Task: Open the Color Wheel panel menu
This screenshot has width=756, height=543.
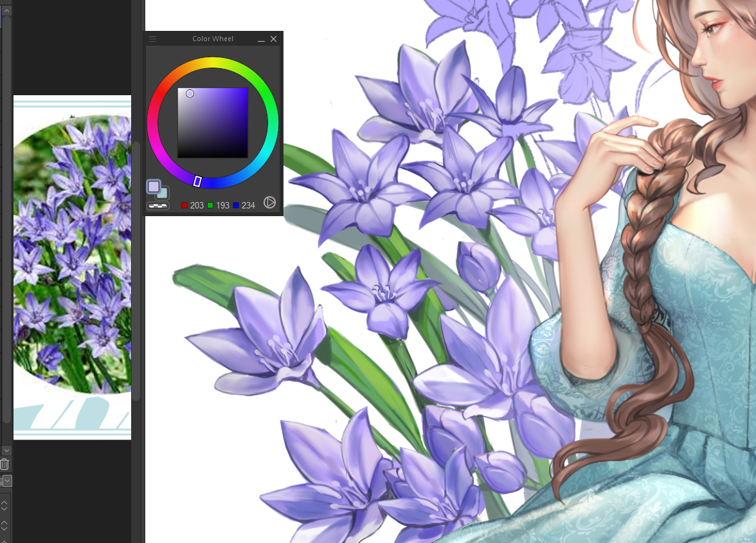Action: click(153, 39)
